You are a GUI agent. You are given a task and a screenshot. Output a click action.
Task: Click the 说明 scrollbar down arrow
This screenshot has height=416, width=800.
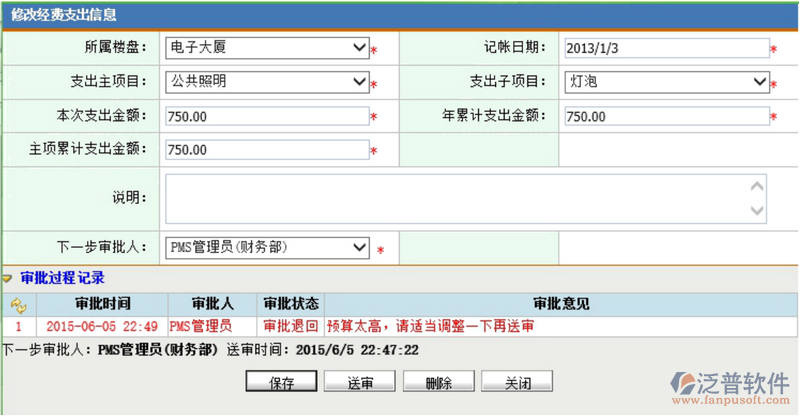click(x=757, y=210)
